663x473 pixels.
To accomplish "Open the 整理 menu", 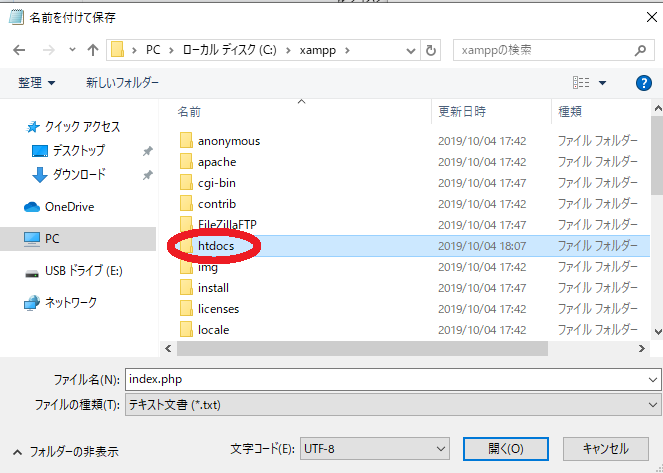I will coord(36,82).
